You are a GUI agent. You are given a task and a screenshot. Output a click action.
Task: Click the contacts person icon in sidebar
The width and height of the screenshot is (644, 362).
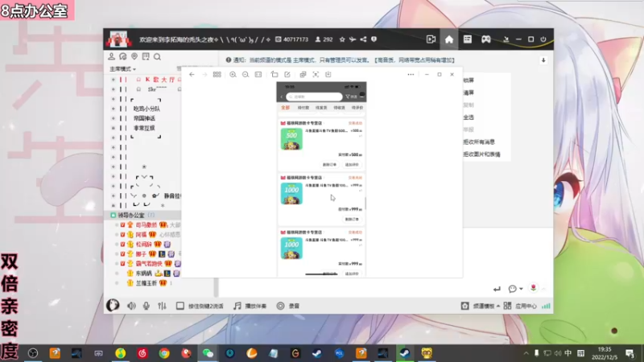point(111,56)
